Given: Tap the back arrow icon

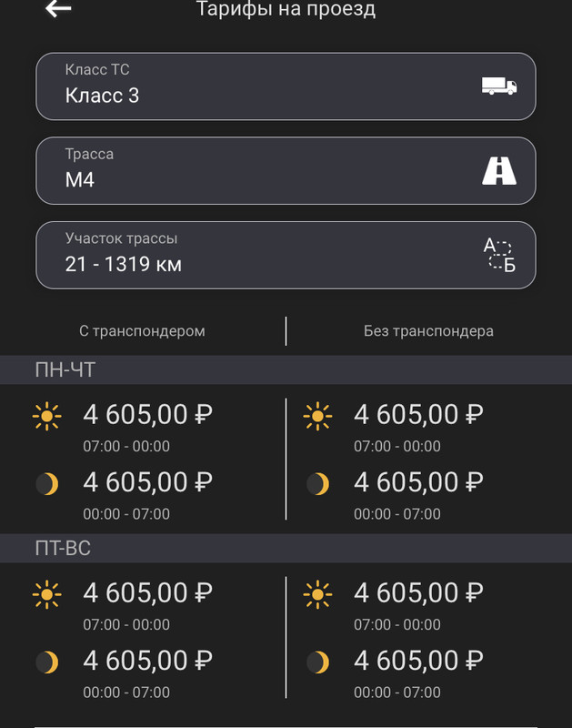Looking at the screenshot, I should [58, 8].
